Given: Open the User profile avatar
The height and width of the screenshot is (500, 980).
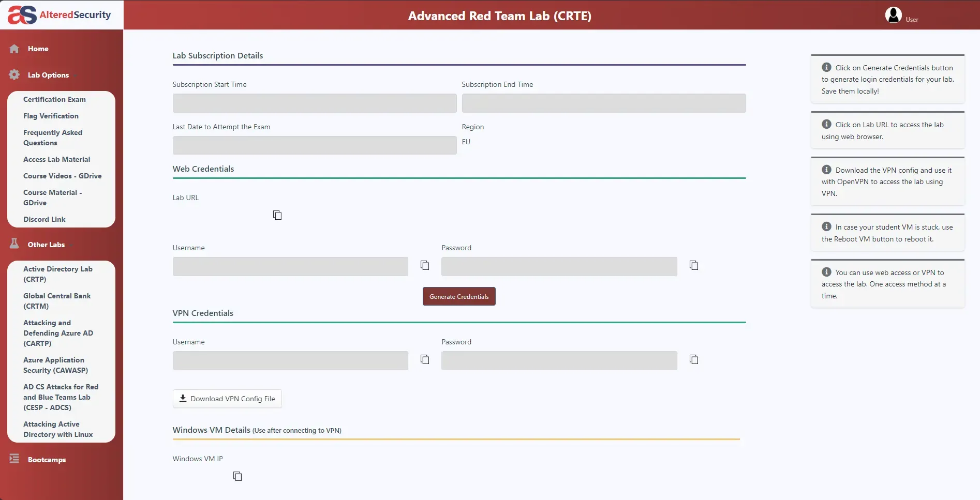Looking at the screenshot, I should (x=893, y=15).
